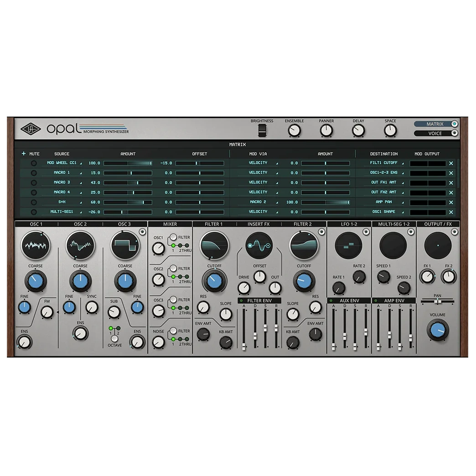
Task: Click the output PAN slider
Action: click(437, 301)
